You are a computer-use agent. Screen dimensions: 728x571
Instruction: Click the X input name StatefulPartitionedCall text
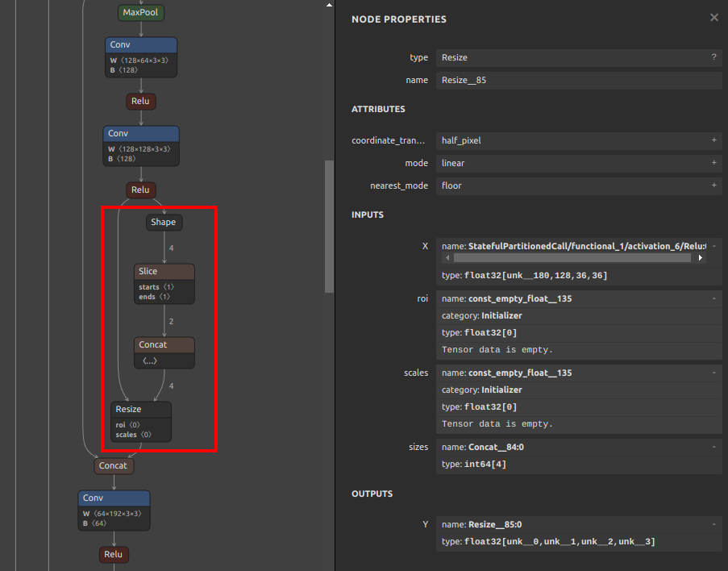[574, 246]
